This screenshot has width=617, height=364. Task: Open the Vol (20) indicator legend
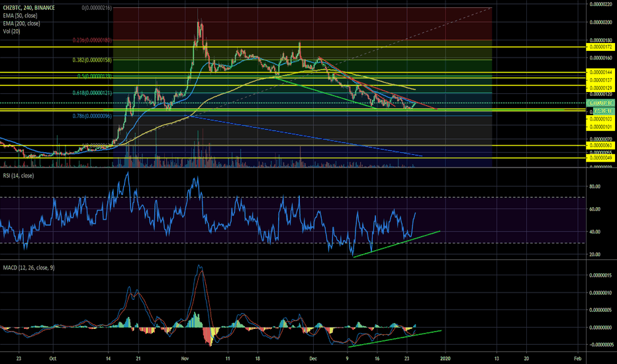[11, 31]
